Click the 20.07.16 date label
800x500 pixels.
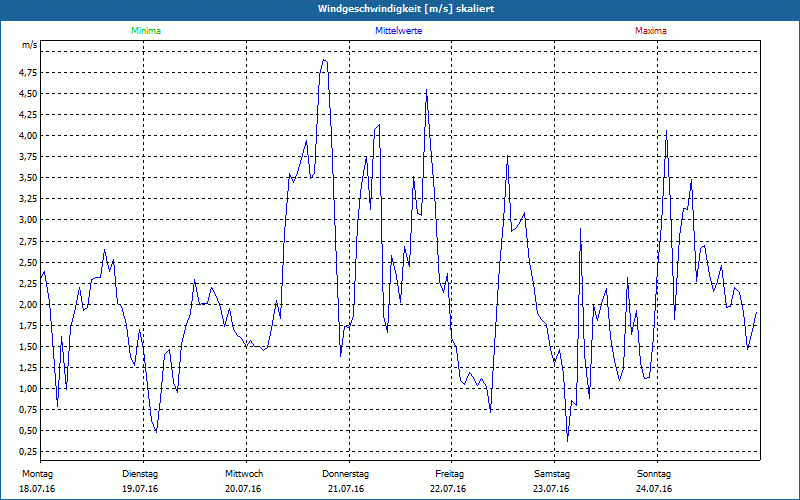(x=243, y=489)
